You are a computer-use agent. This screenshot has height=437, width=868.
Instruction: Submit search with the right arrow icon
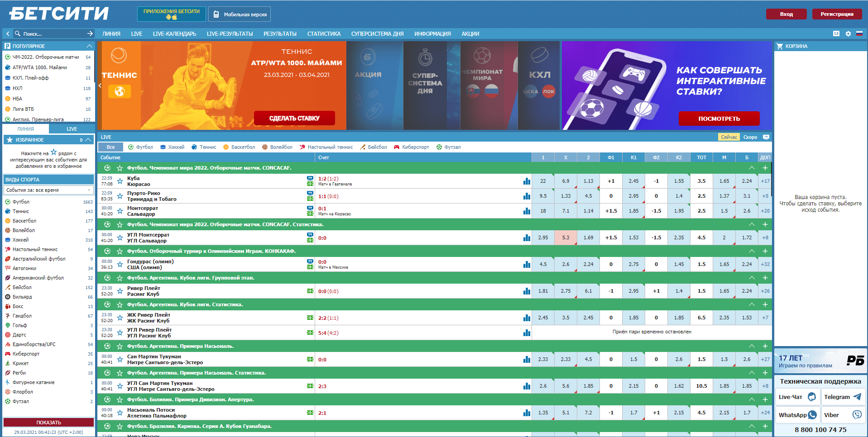90,33
